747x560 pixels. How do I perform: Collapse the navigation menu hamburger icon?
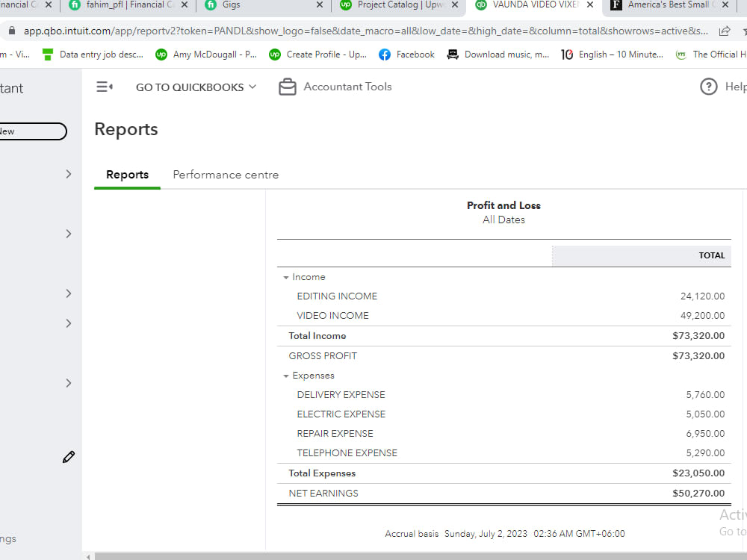click(x=105, y=87)
